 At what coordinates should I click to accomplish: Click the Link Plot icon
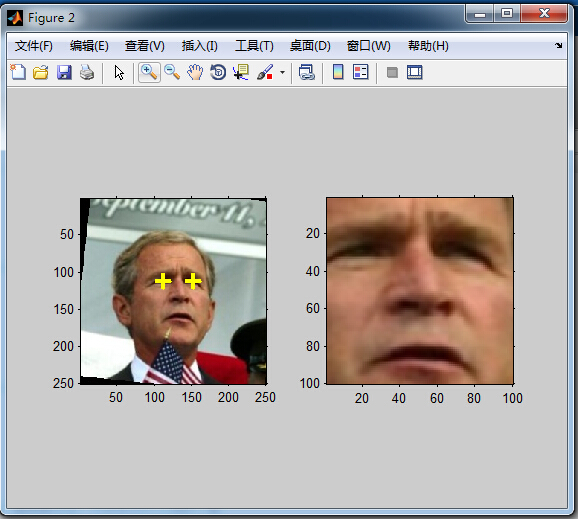coord(307,72)
